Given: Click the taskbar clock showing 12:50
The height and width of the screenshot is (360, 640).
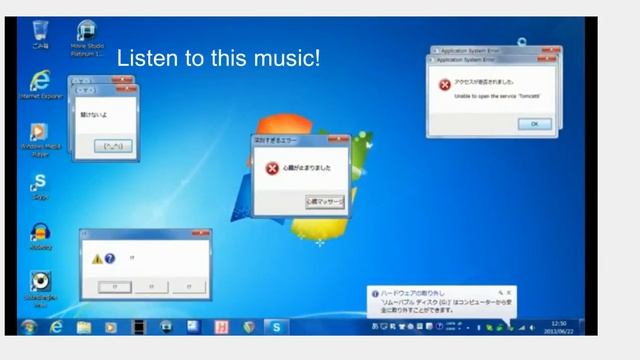Looking at the screenshot, I should coord(558,327).
